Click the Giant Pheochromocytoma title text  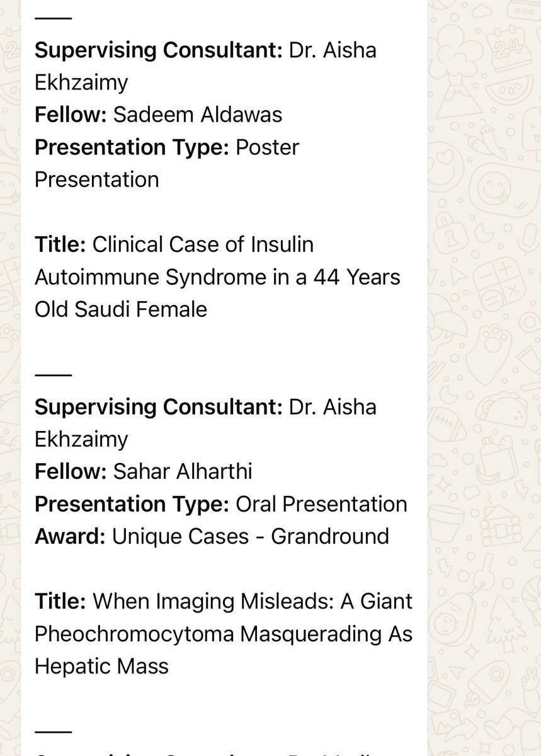tap(224, 634)
